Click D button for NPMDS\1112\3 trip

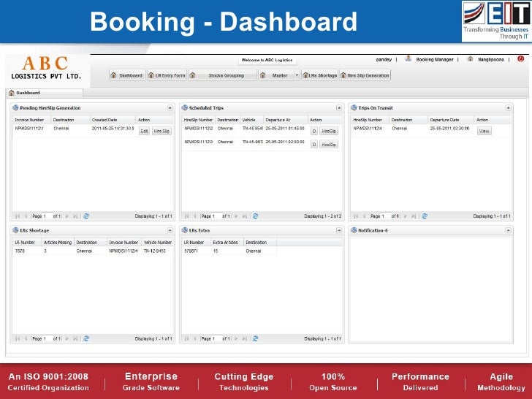coord(314,145)
